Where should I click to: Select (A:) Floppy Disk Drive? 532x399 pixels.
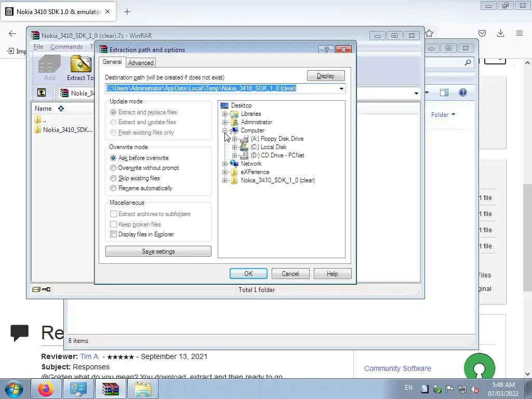tap(277, 139)
